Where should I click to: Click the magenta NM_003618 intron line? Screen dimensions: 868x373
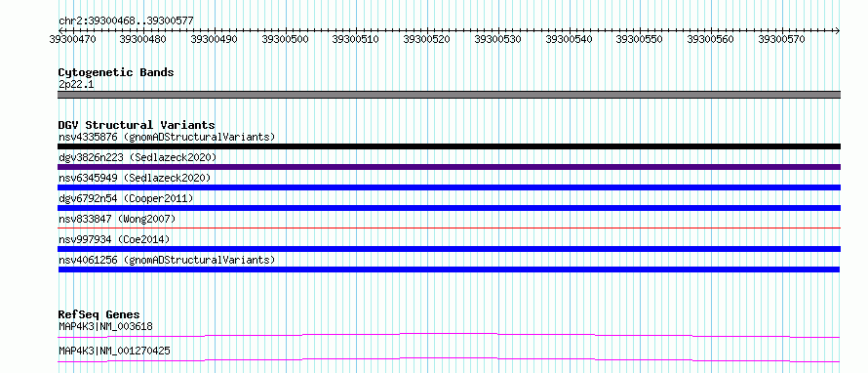pyautogui.click(x=450, y=335)
